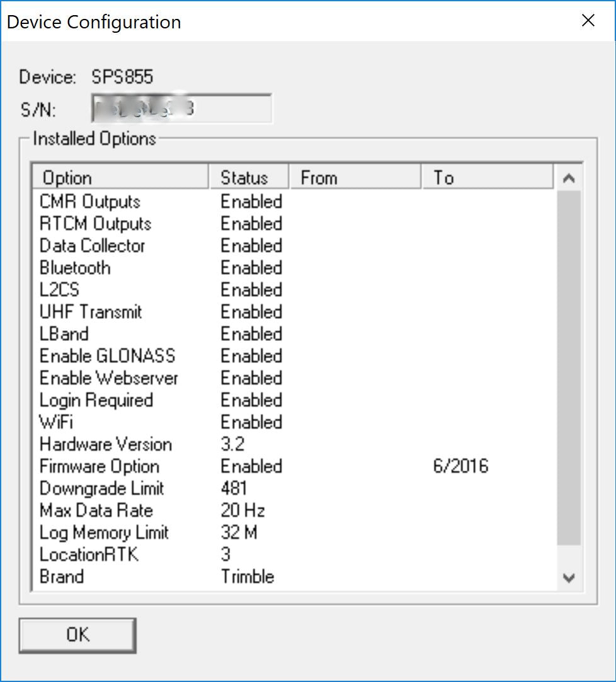Select the CMR Outputs row
The height and width of the screenshot is (682, 616).
[90, 202]
